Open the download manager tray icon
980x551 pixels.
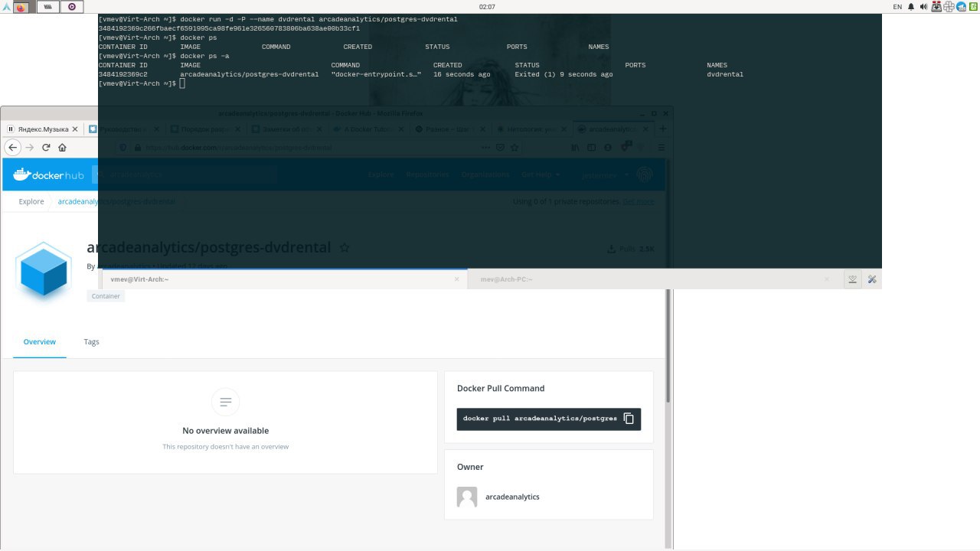(x=937, y=7)
